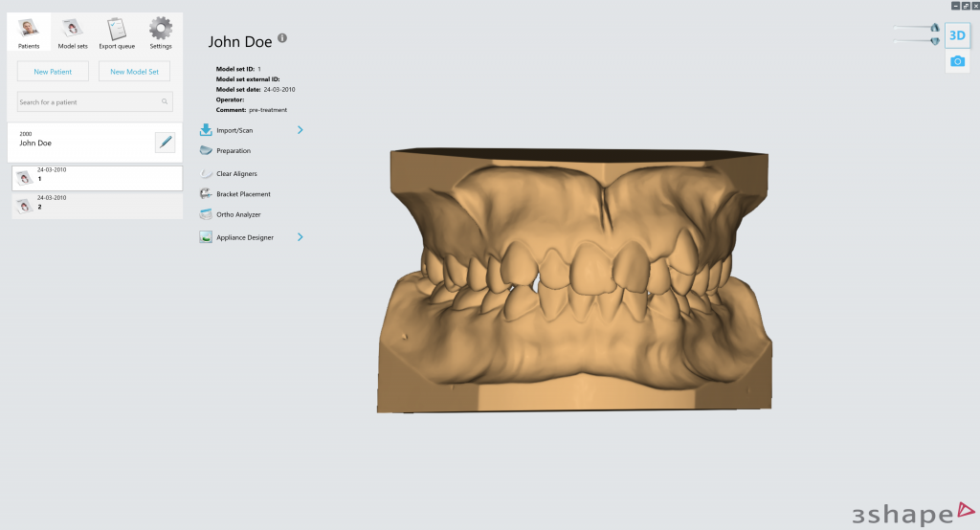Open the Bracket Placement module

click(243, 194)
